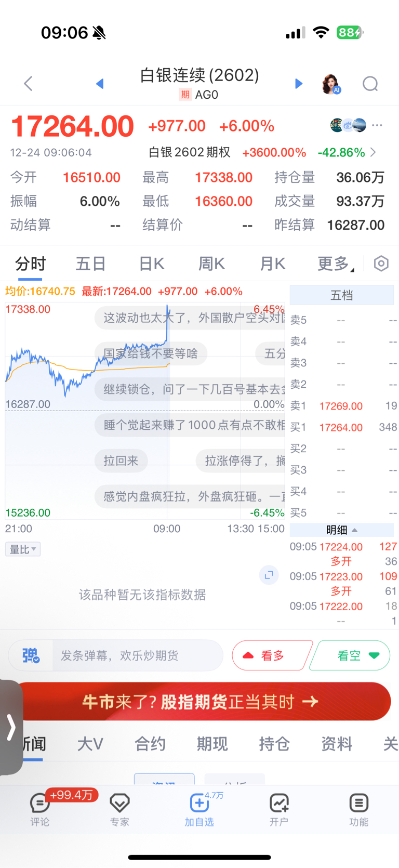
Task: Switch to previous contract with left triangle
Action: tap(100, 84)
